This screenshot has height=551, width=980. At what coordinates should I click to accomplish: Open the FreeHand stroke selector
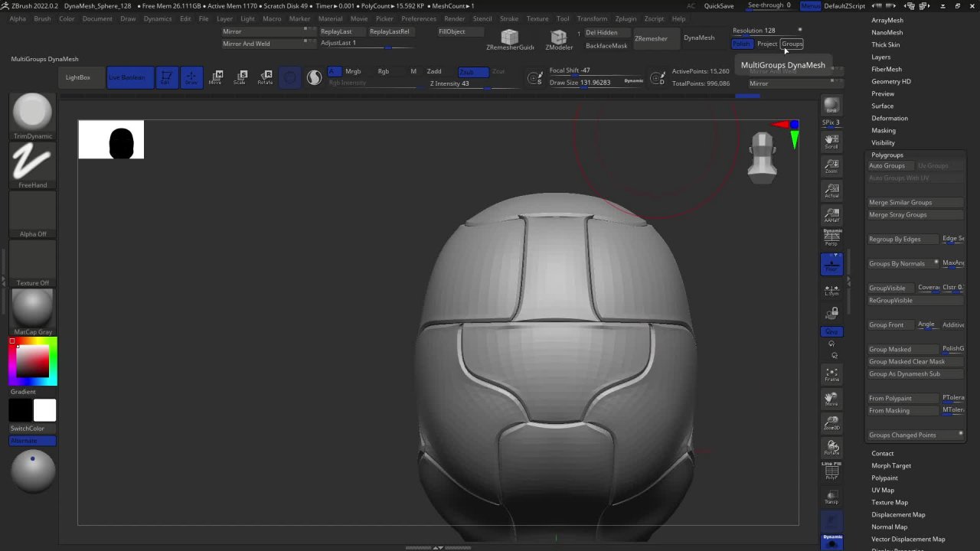coord(32,165)
